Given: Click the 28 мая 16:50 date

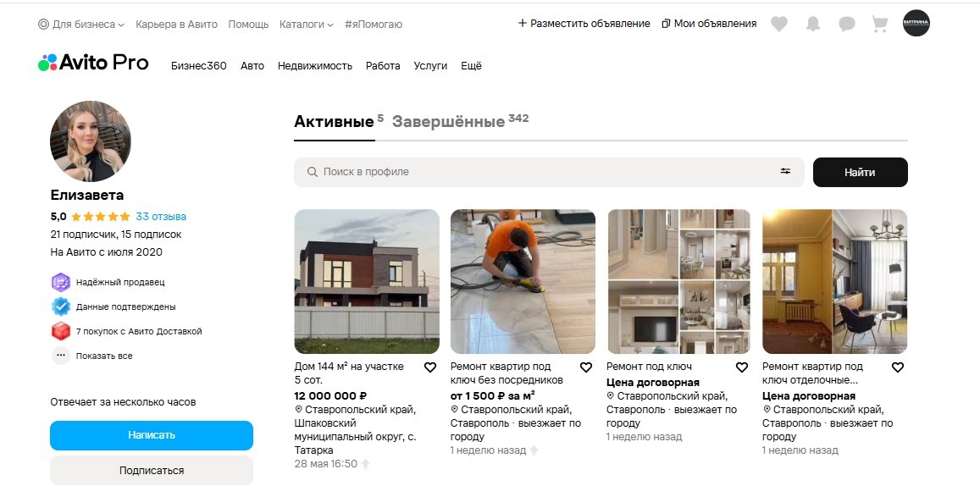Looking at the screenshot, I should tap(325, 463).
